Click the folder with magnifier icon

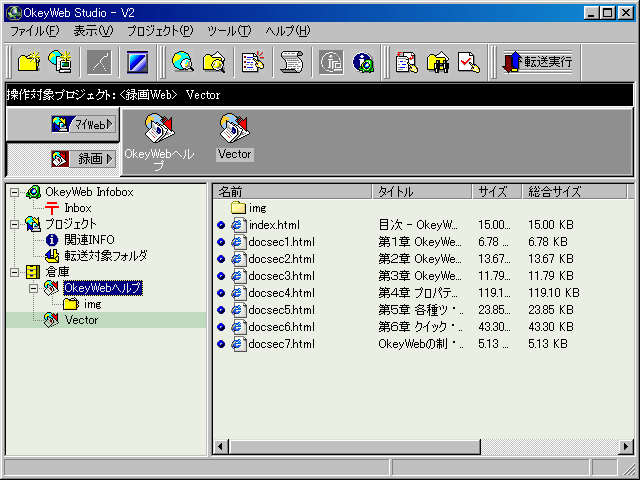pos(214,62)
